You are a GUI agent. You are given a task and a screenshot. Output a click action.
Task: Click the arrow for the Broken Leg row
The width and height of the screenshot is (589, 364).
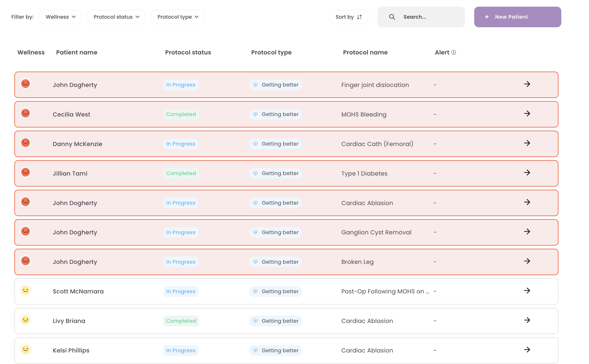click(x=527, y=261)
